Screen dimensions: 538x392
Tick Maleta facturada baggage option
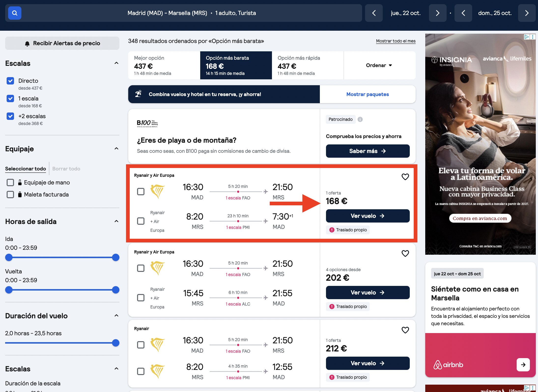coord(10,195)
